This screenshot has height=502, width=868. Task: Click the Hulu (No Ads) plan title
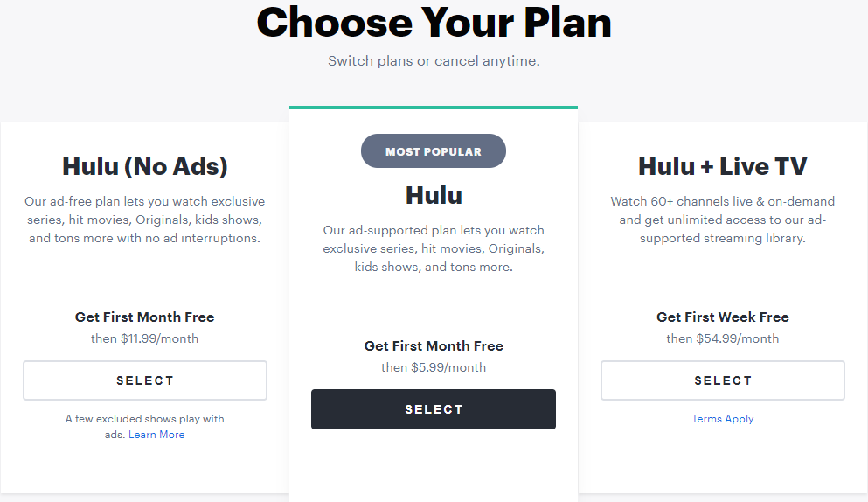coord(145,166)
